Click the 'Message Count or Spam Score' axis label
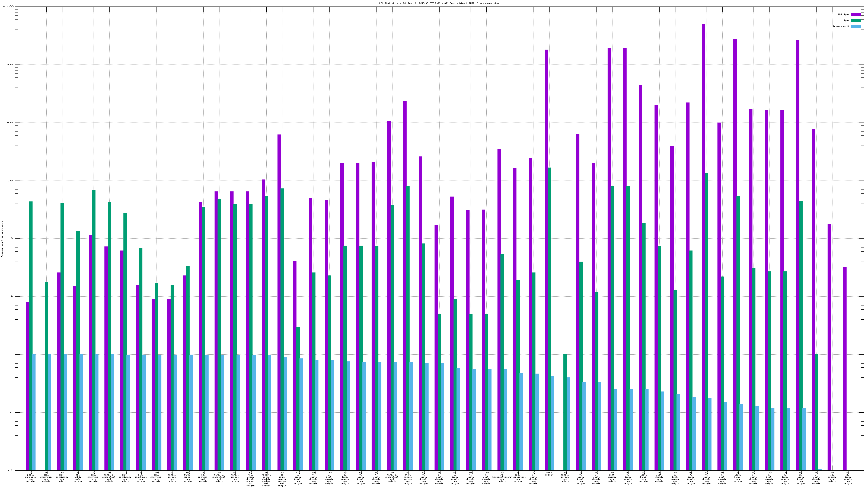Screen dimensions: 868x488 pyautogui.click(x=2, y=239)
